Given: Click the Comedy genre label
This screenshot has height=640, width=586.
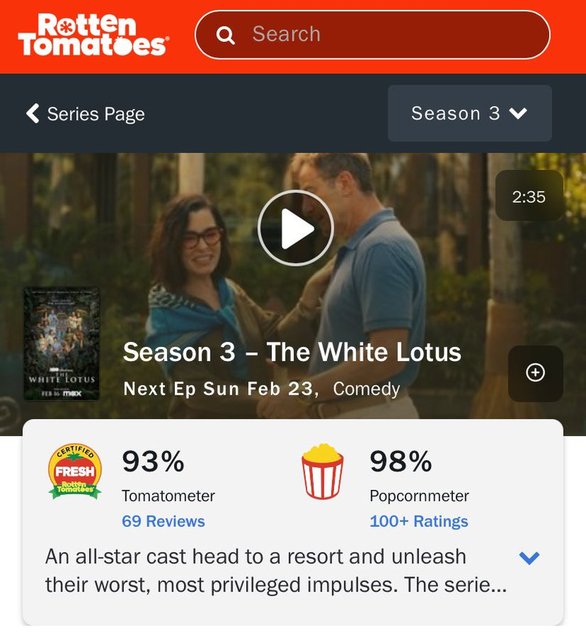Looking at the screenshot, I should (x=366, y=389).
